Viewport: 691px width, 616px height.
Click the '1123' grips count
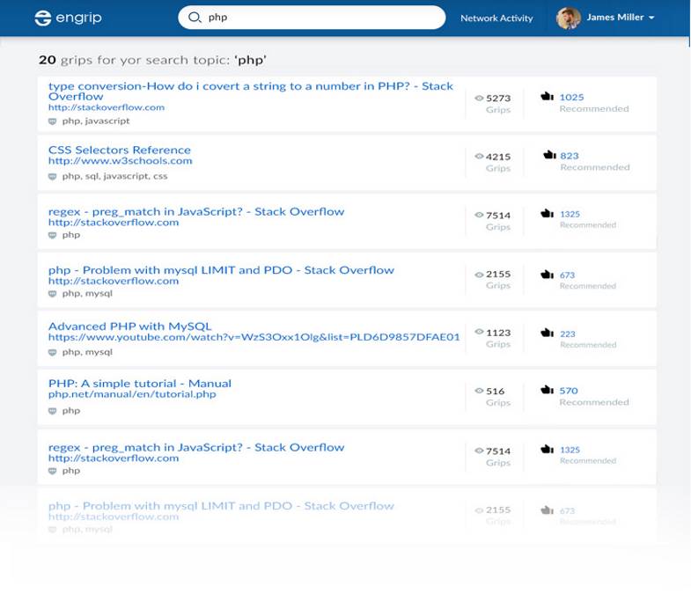(498, 333)
